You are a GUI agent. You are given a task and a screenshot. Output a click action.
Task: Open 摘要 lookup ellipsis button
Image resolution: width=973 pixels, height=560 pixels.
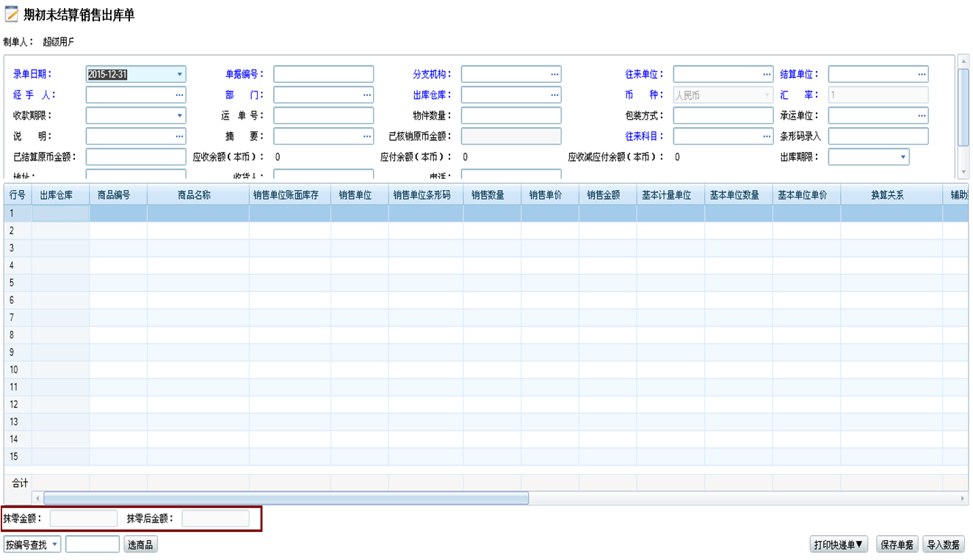pos(368,136)
